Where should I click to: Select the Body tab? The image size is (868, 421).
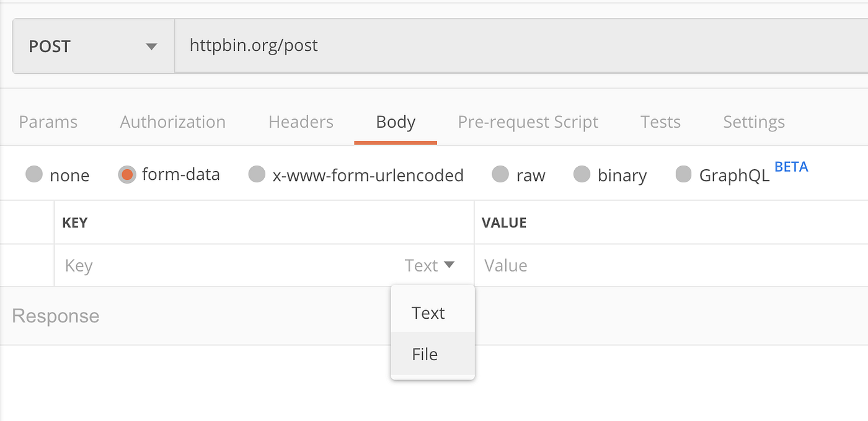tap(395, 122)
